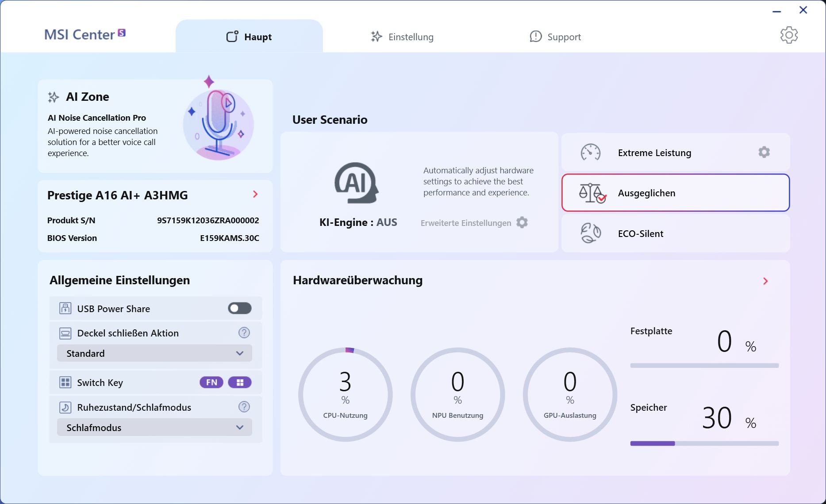
Task: Click the serial number 9S7159K12036ZRA000002
Action: pos(208,220)
